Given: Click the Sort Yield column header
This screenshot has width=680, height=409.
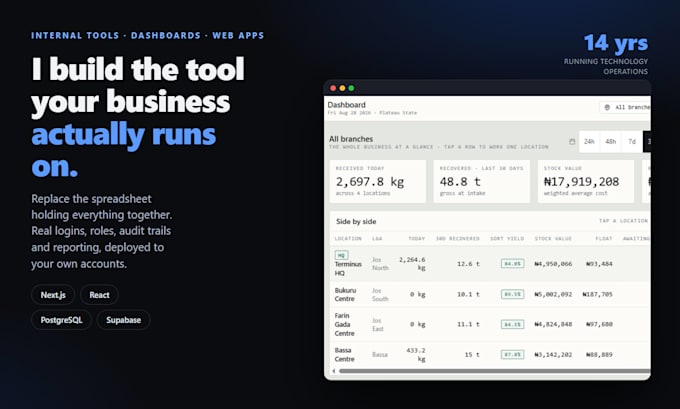Looking at the screenshot, I should [507, 239].
